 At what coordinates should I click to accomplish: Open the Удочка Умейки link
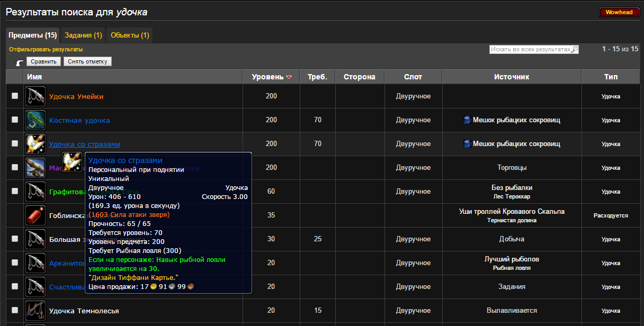[76, 96]
